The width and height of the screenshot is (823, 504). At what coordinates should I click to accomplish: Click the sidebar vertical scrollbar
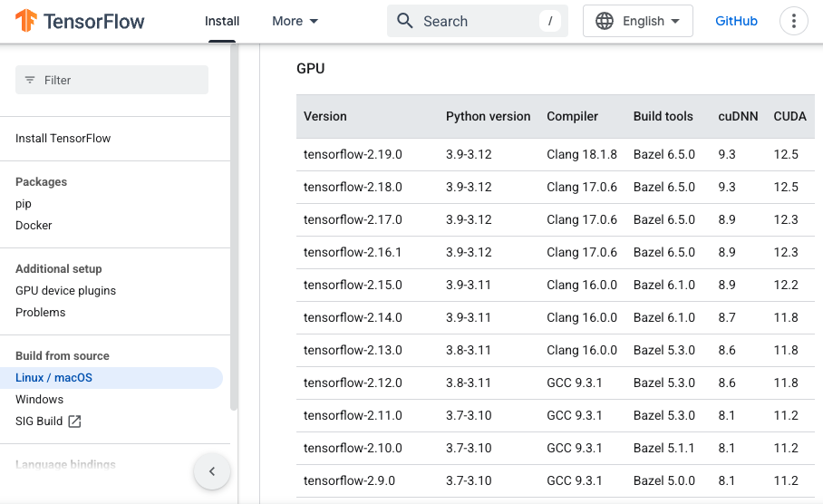pos(234,227)
